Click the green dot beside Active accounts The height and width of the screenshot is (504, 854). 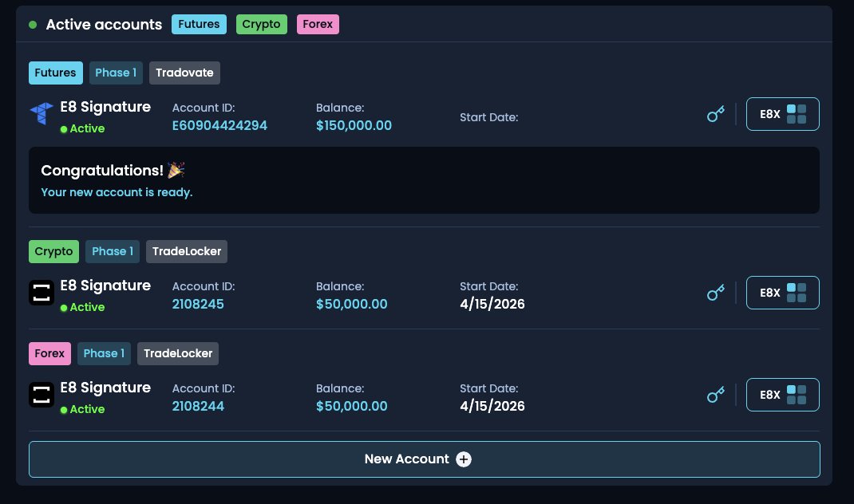pyautogui.click(x=33, y=25)
